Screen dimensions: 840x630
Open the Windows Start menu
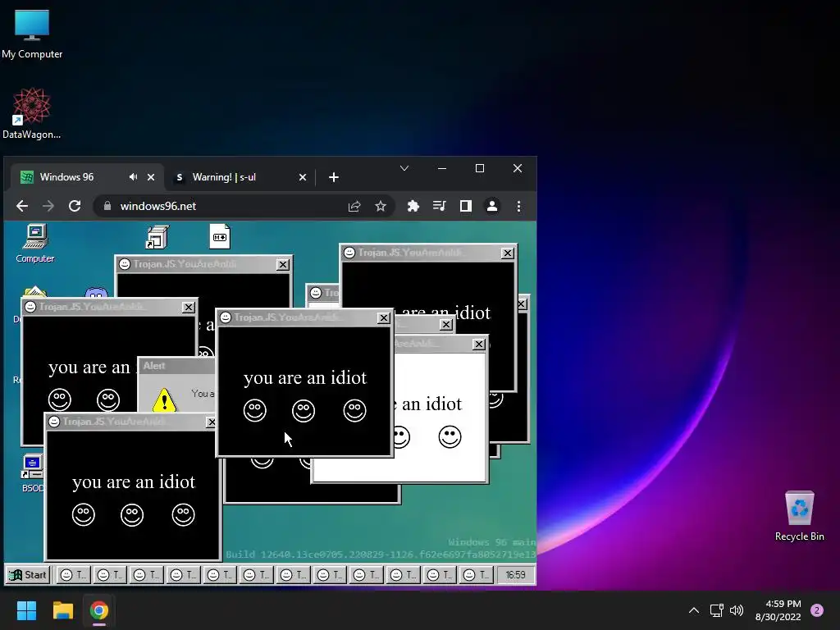(26, 610)
